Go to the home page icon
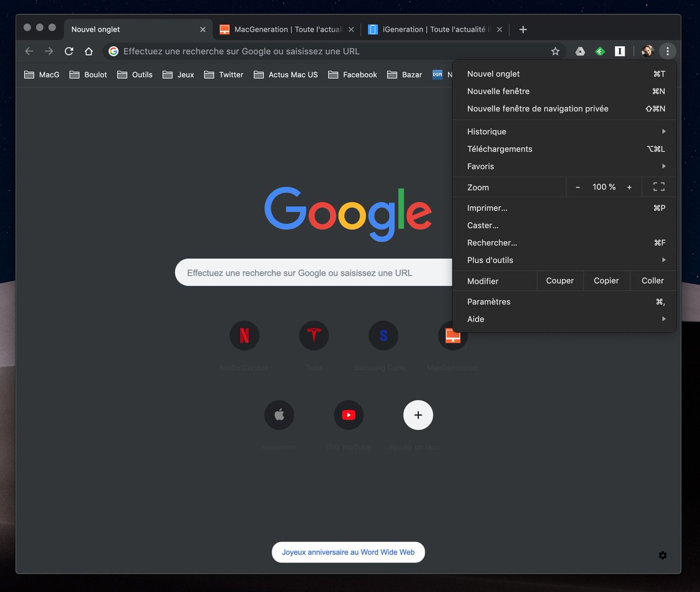The image size is (700, 592). click(x=89, y=51)
